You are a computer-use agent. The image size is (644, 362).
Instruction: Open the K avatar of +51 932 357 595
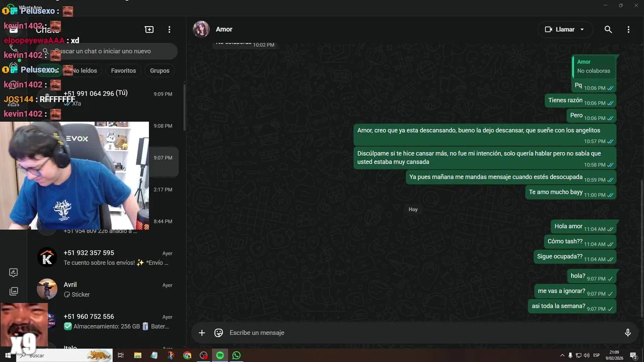tap(47, 257)
